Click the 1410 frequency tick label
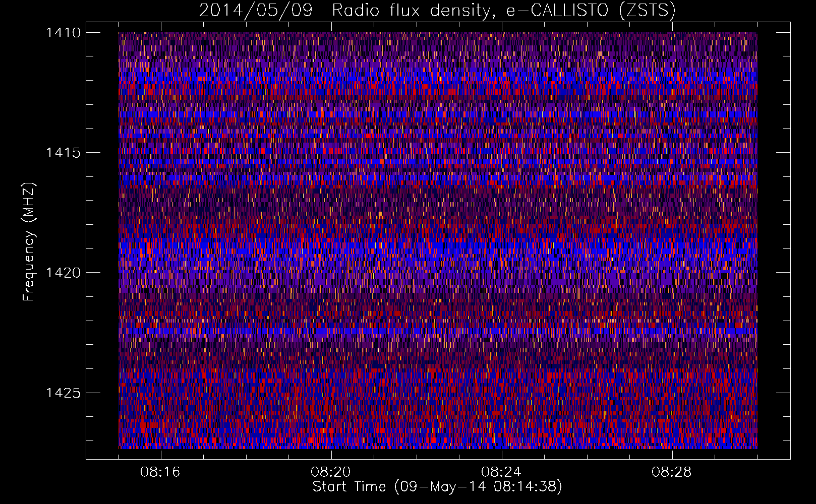The height and width of the screenshot is (504, 816). point(63,33)
